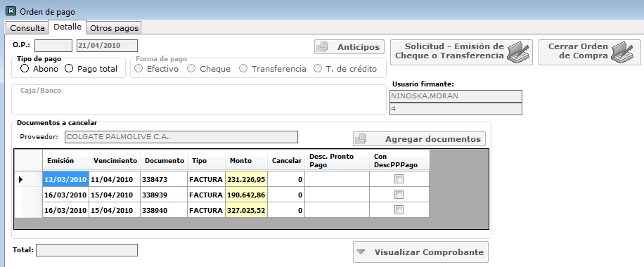
Task: Click the row pointer arrow beside 338473
Action: [x=20, y=179]
